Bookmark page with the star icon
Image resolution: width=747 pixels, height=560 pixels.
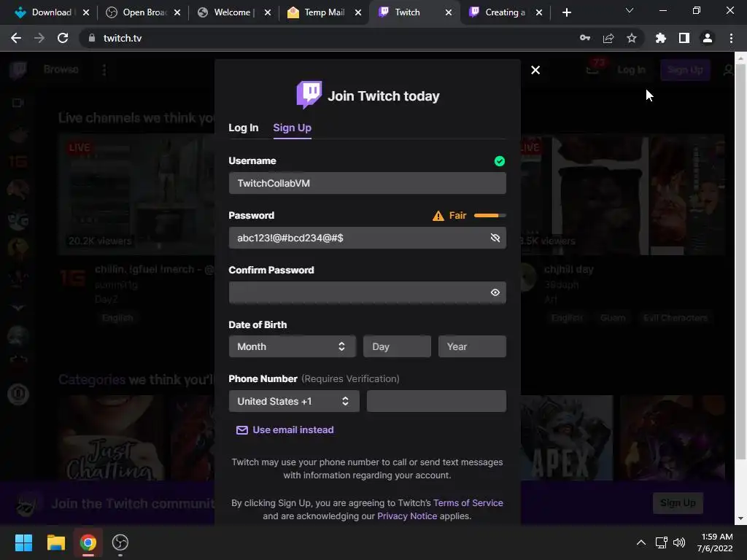pos(632,38)
